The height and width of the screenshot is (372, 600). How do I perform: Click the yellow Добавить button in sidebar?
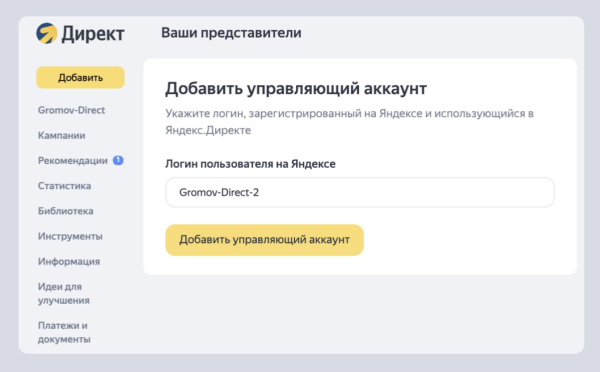(x=80, y=78)
